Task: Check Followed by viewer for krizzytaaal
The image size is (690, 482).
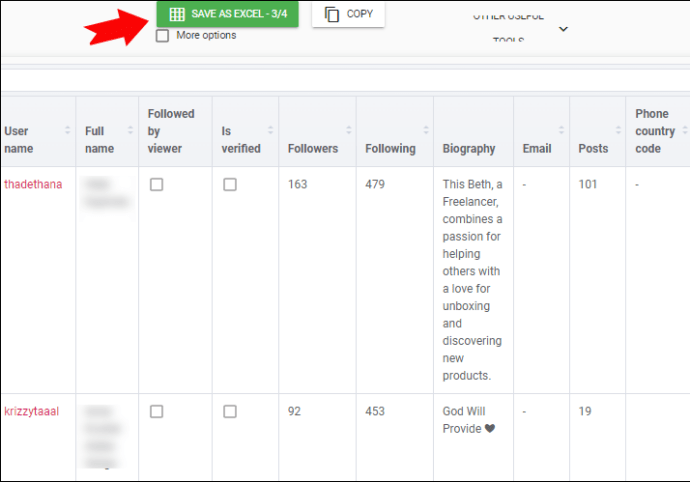Action: pyautogui.click(x=156, y=411)
